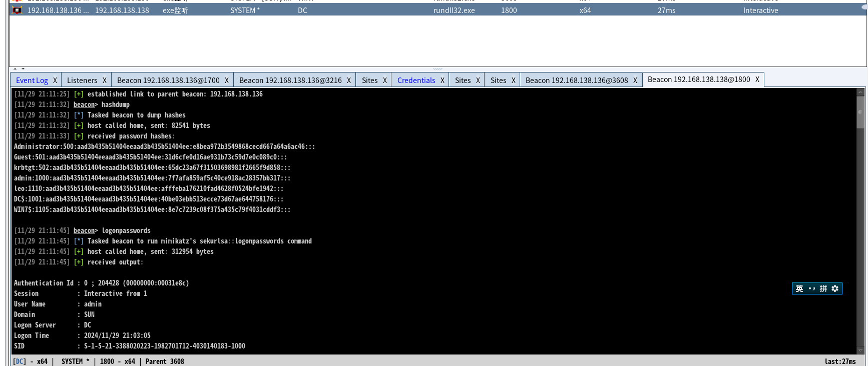This screenshot has width=868, height=366.
Task: Click console scrollbar down arrow
Action: tap(860, 350)
